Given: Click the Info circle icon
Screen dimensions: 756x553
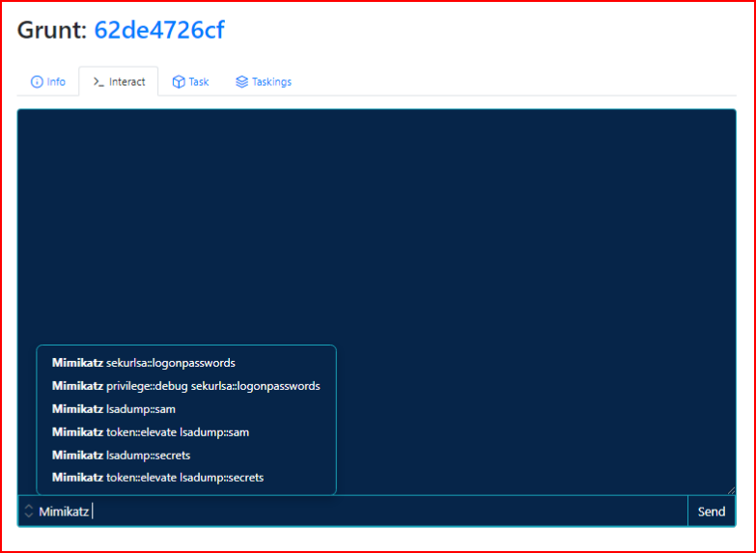Looking at the screenshot, I should pos(37,82).
